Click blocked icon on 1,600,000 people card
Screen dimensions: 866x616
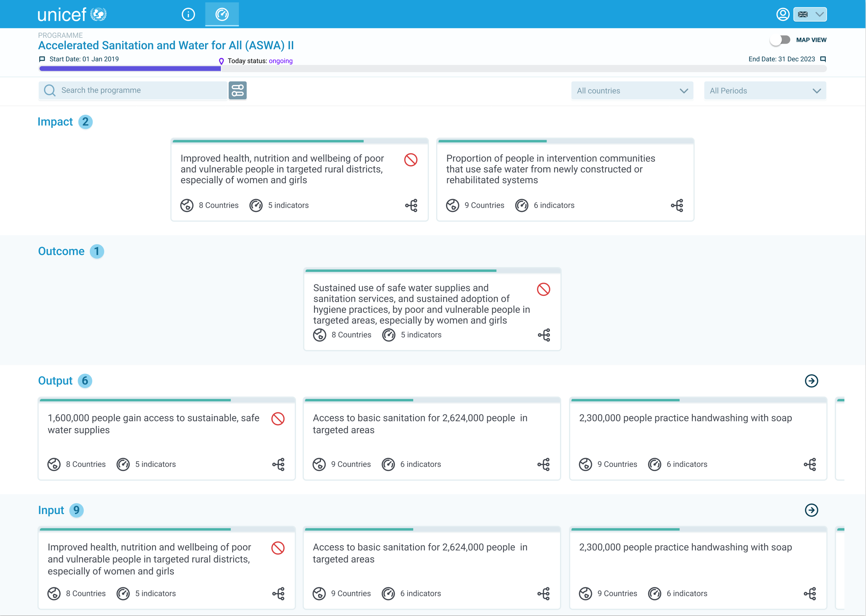278,419
